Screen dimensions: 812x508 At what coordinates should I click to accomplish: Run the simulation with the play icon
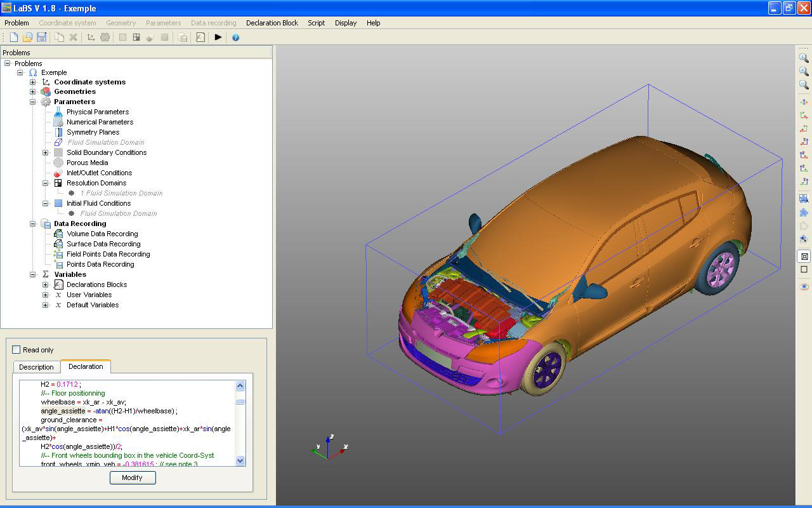pyautogui.click(x=218, y=37)
